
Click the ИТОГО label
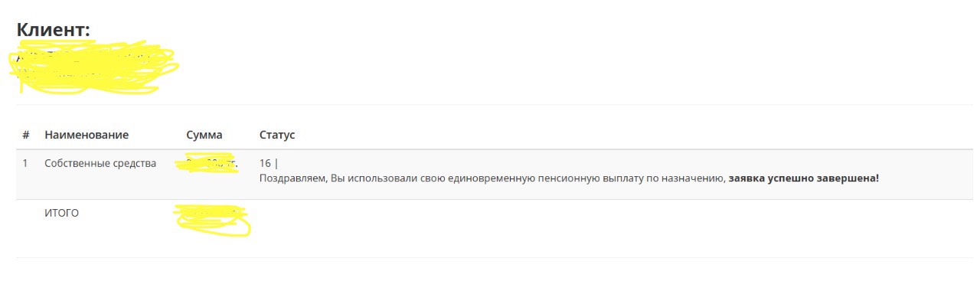[x=61, y=214]
